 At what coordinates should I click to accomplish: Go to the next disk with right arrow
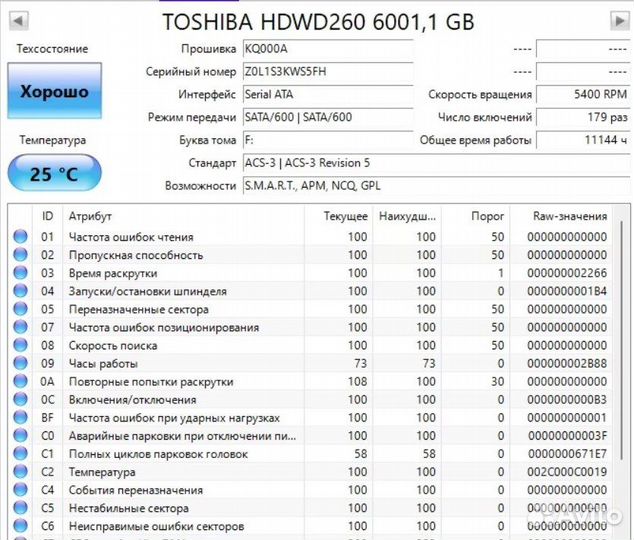(619, 20)
